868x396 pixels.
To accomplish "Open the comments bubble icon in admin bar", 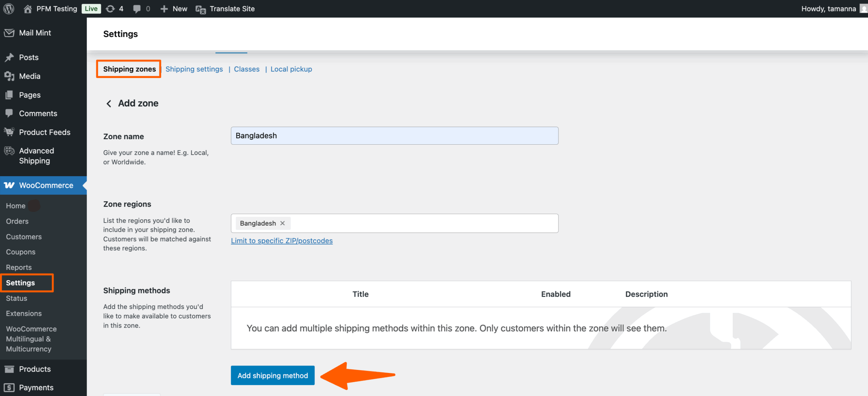I will point(137,9).
